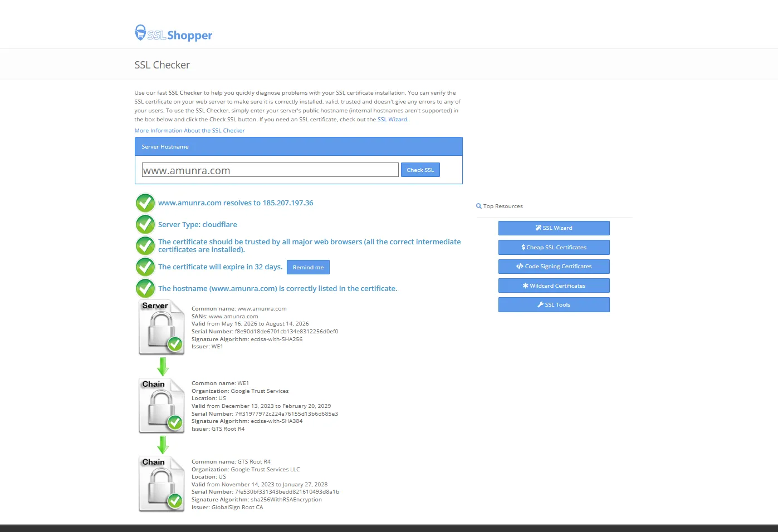Click green checkmark beside hostname correctly listed
This screenshot has width=778, height=532.
click(x=145, y=288)
